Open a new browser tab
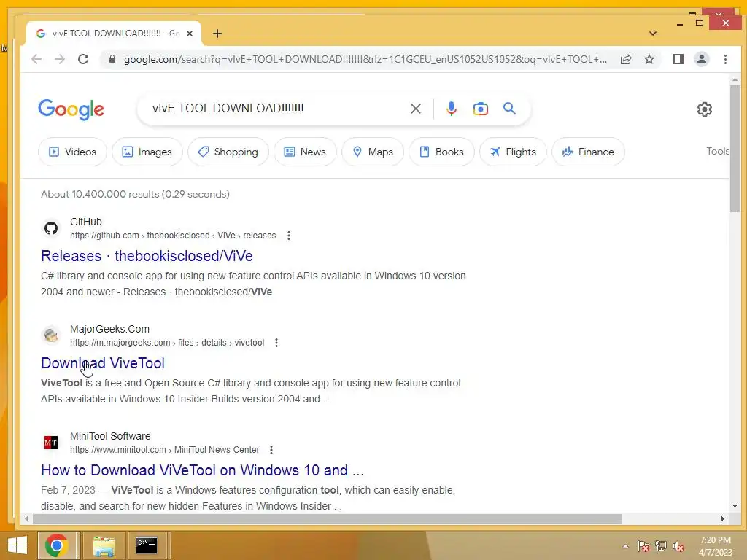This screenshot has width=747, height=560. 217,34
